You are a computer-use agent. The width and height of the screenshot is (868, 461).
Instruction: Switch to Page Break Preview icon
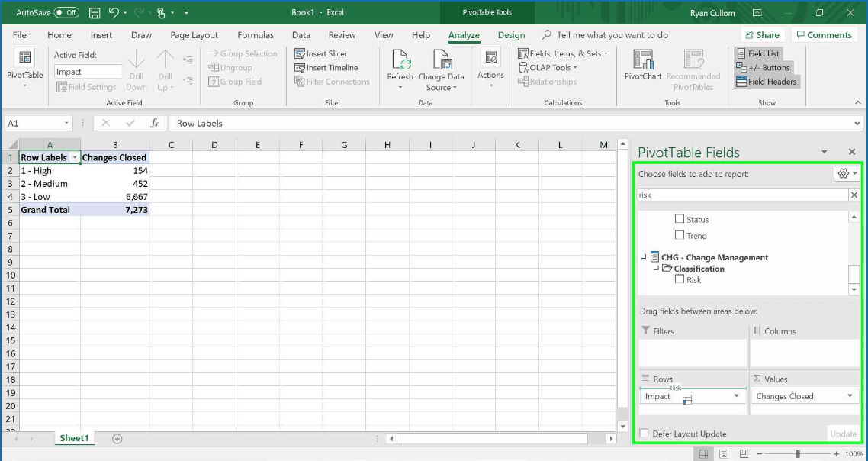(x=744, y=454)
